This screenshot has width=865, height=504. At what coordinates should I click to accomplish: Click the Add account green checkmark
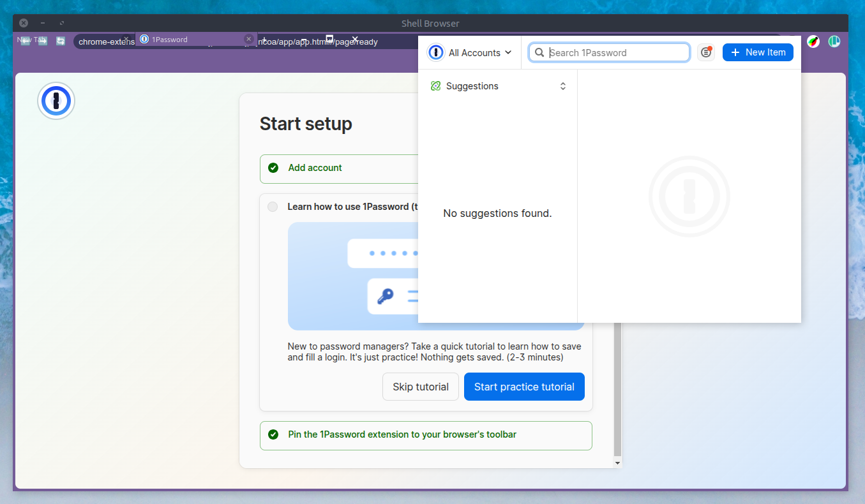pyautogui.click(x=273, y=168)
